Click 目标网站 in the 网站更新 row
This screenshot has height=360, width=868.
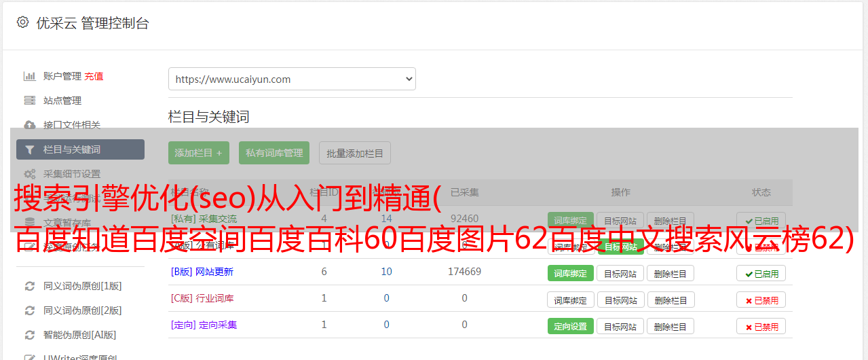coord(620,273)
